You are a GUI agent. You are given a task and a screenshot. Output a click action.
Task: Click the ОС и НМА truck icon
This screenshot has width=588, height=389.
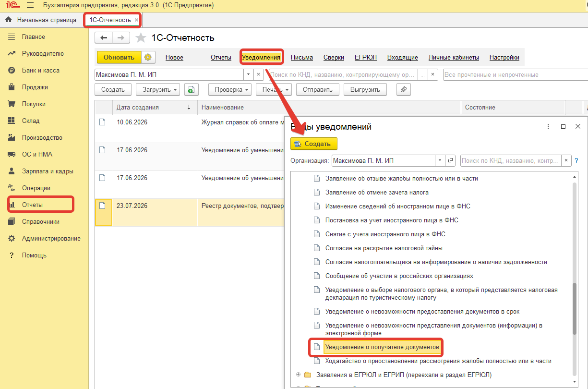click(x=12, y=155)
